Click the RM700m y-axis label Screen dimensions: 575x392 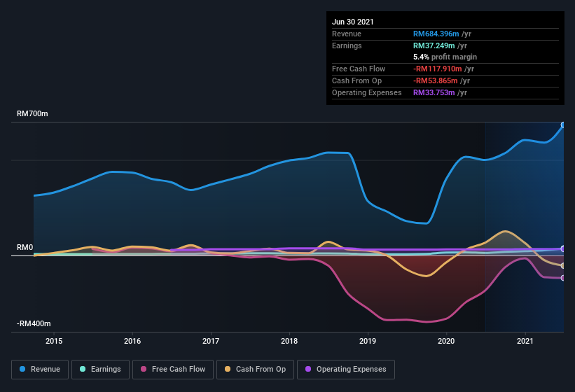pyautogui.click(x=32, y=113)
